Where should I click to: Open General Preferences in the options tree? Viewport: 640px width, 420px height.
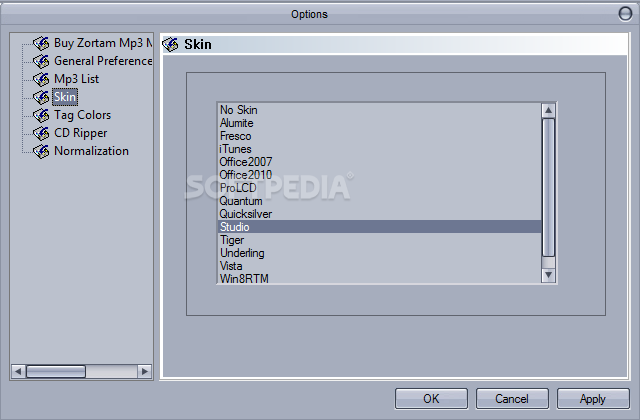103,61
